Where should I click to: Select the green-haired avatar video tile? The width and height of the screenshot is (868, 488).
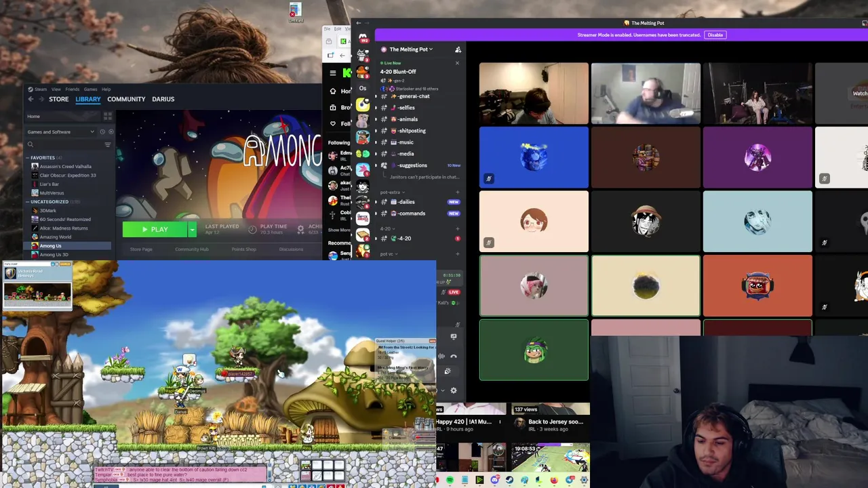tap(534, 350)
